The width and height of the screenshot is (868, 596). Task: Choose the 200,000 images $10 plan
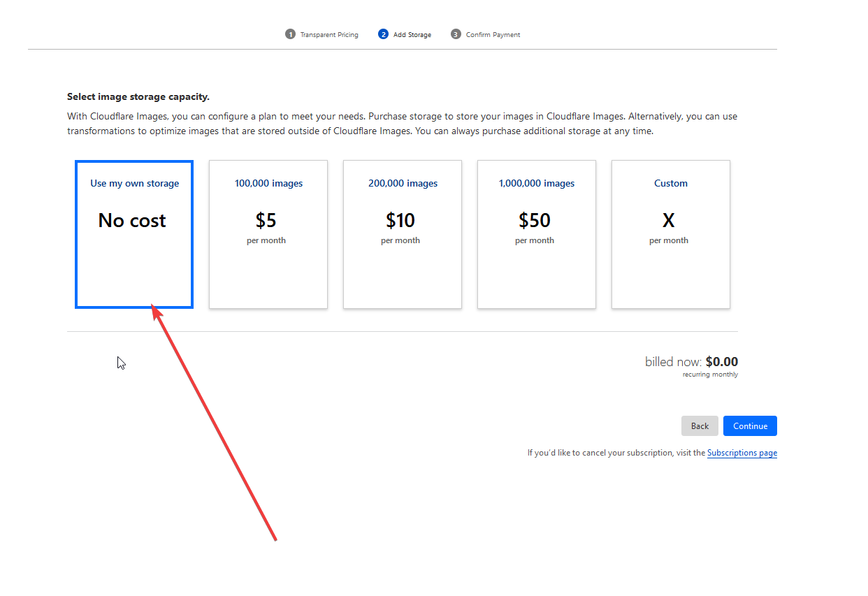(403, 234)
